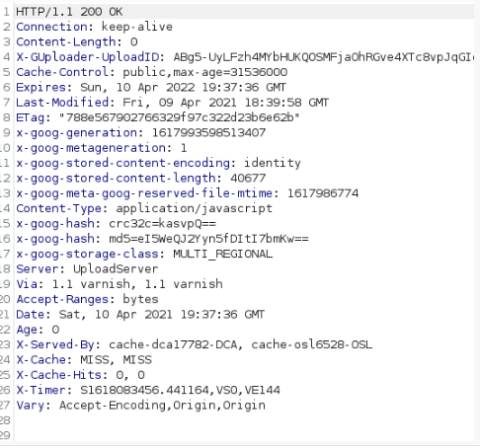Select the Connection keep-alive header line
Viewport: 480px width, 448px height.
(94, 27)
